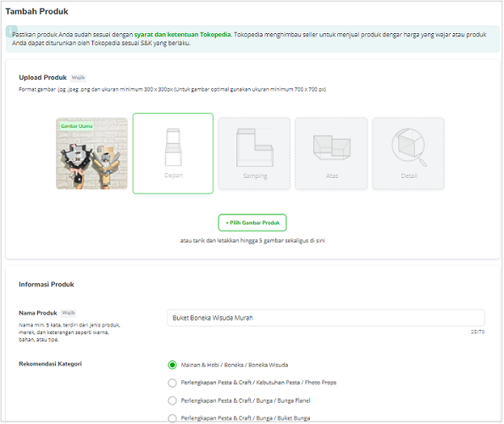Focus the Nama Produk text field
This screenshot has width=504, height=424.
(326, 318)
